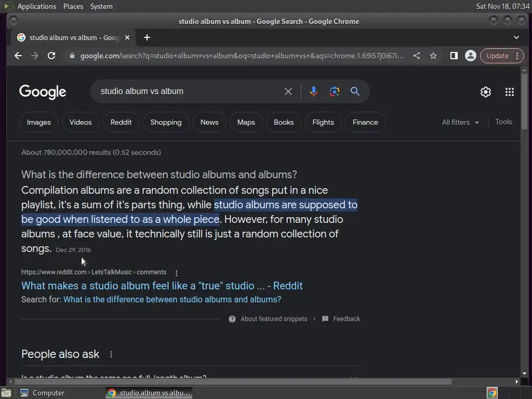Open the reddit.com LetsTalkMusic URL
532x399 pixels.
pos(94,272)
